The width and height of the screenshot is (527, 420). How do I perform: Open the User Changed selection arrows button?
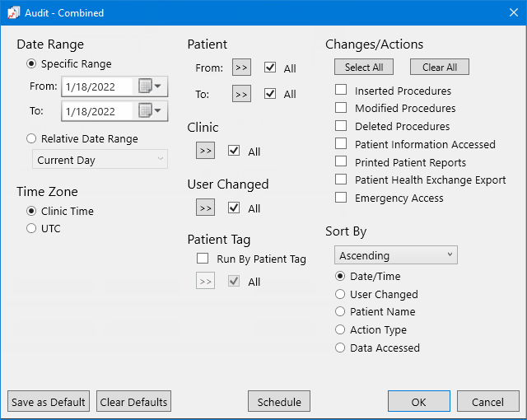[x=205, y=208]
